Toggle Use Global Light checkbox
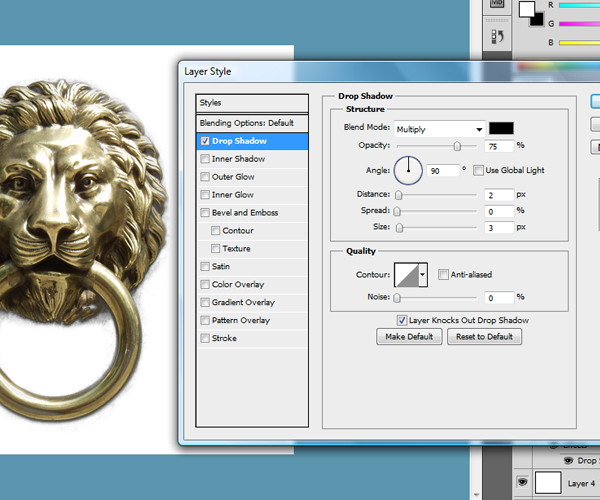 478,170
